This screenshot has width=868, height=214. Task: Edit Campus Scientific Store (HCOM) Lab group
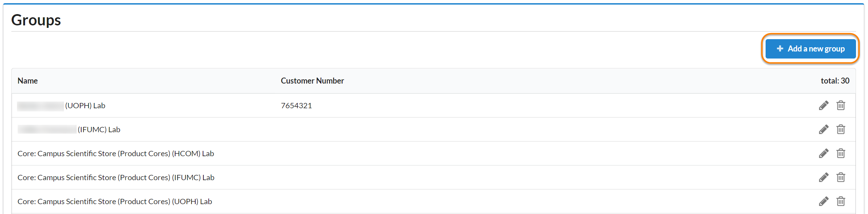824,153
